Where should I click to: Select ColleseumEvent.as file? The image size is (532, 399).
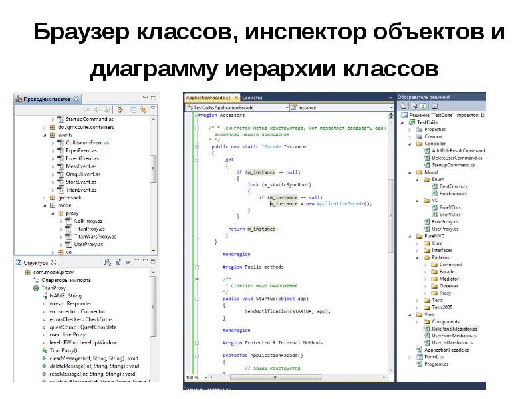pos(88,143)
